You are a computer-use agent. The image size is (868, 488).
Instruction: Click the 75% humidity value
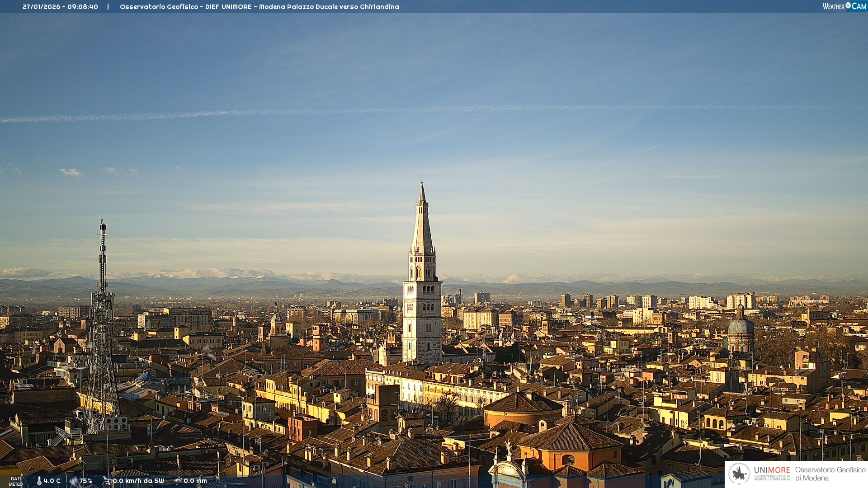pos(86,481)
